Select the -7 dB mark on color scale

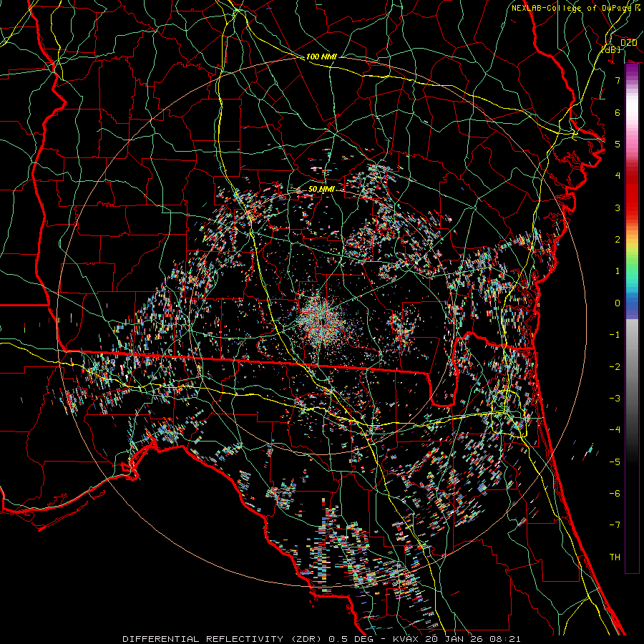click(615, 525)
